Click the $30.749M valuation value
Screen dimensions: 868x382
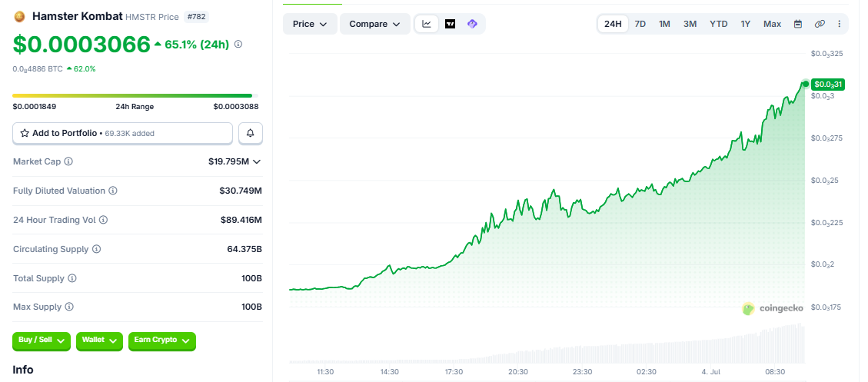coord(241,191)
